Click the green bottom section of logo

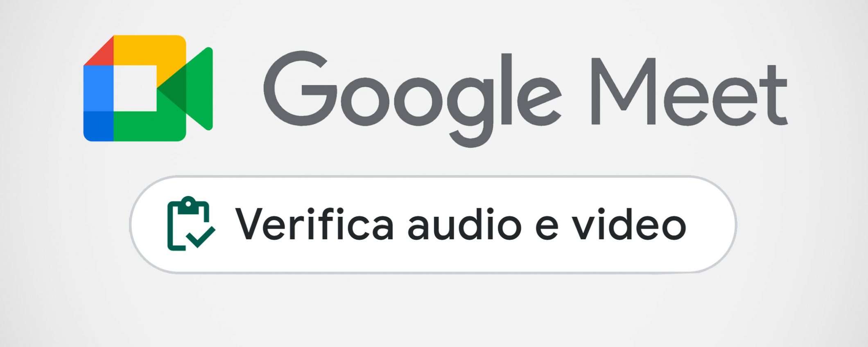coord(150,126)
